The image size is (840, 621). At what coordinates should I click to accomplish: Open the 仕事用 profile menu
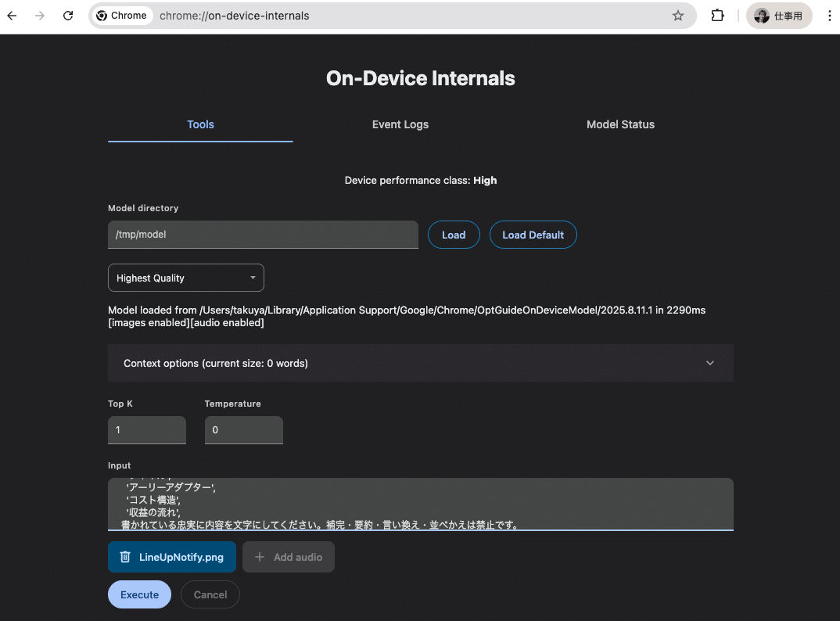[780, 16]
